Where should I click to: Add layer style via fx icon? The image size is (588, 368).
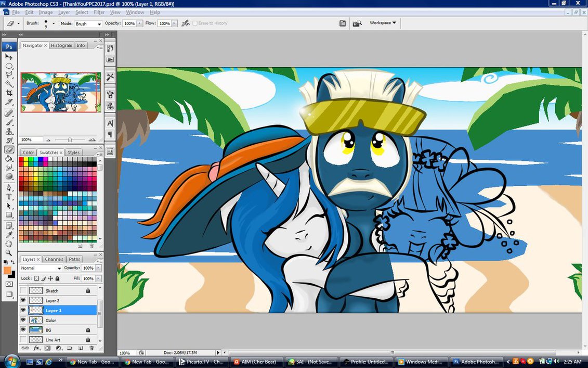click(x=37, y=348)
